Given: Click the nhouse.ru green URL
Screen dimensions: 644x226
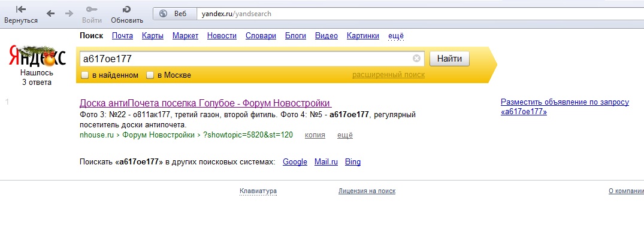Looking at the screenshot, I should click(96, 135).
